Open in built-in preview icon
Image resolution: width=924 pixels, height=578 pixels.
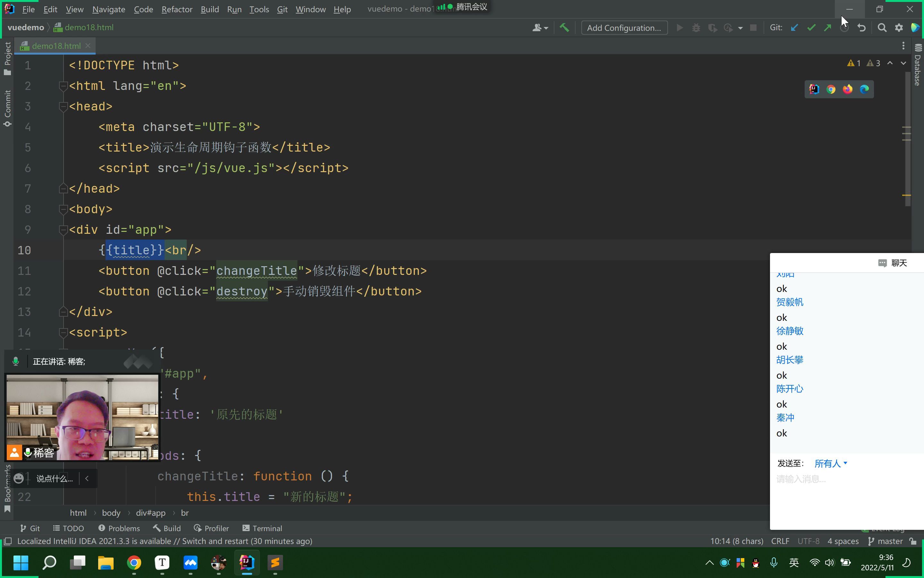click(x=814, y=89)
